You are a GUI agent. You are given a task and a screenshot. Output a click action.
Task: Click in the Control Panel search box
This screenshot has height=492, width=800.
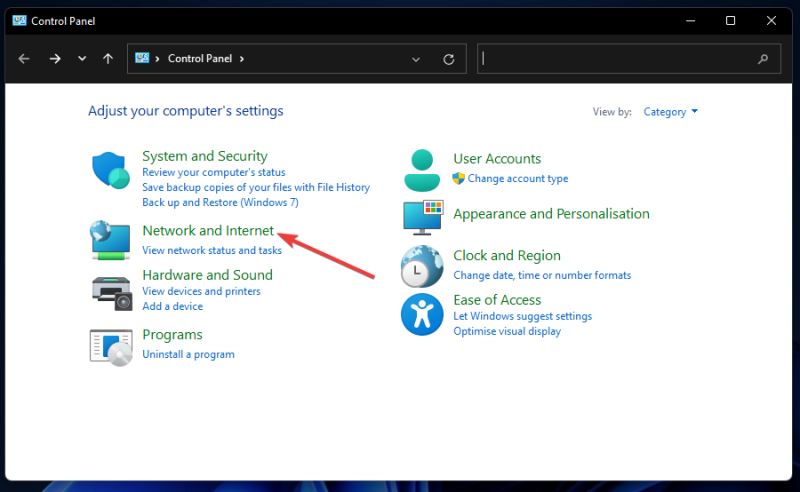[620, 59]
